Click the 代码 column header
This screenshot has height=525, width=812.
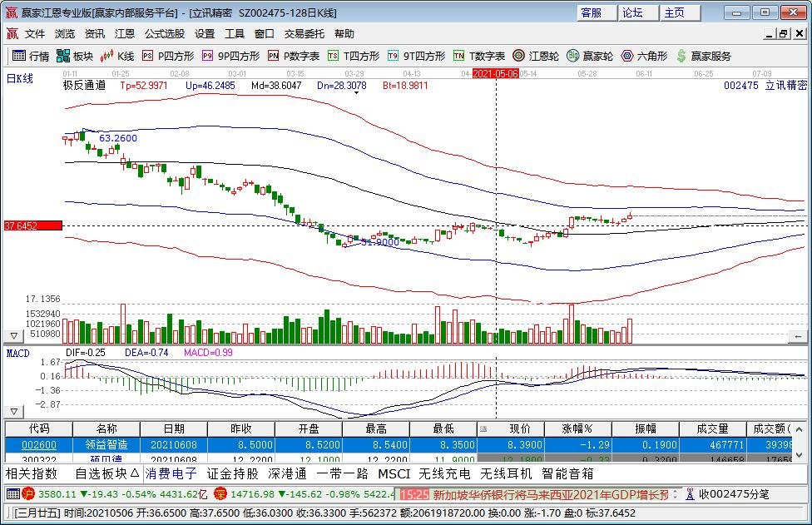[x=39, y=428]
